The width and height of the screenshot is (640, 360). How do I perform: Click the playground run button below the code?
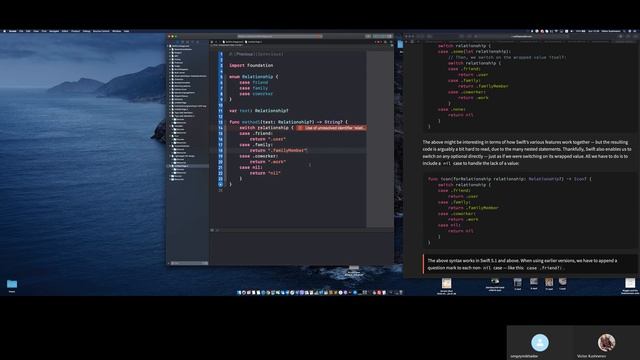220,184
